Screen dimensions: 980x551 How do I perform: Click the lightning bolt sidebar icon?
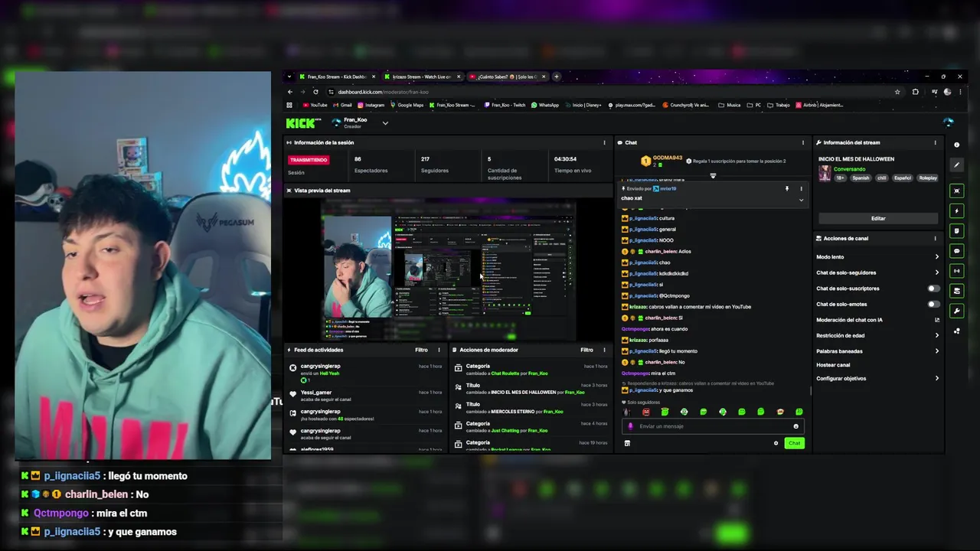coord(956,210)
